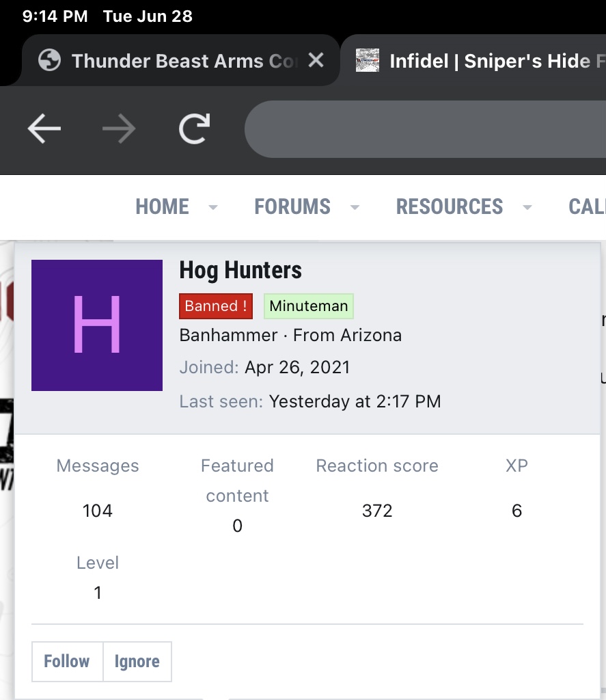
Task: Click the purple H avatar of Hog Hunters
Action: click(x=97, y=325)
